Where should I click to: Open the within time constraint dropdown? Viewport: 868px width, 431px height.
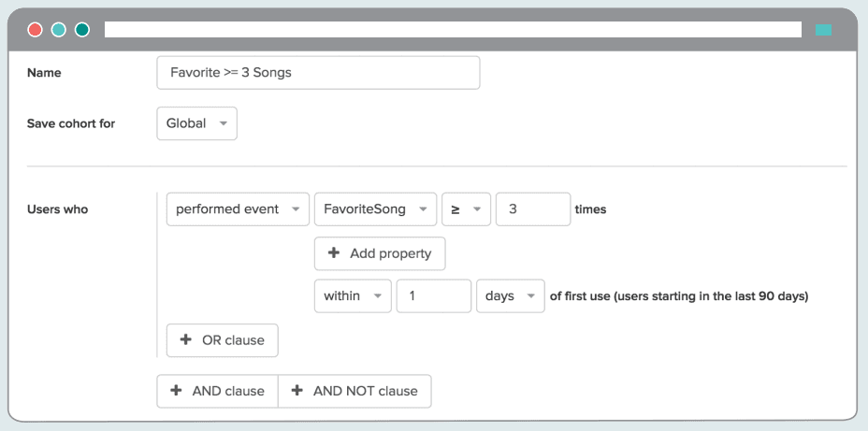pos(352,295)
